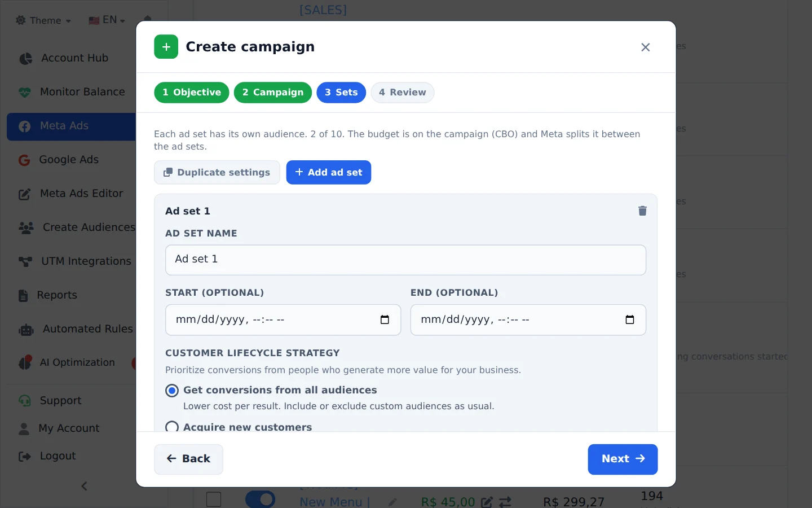Go to step 2 Campaign

[273, 93]
